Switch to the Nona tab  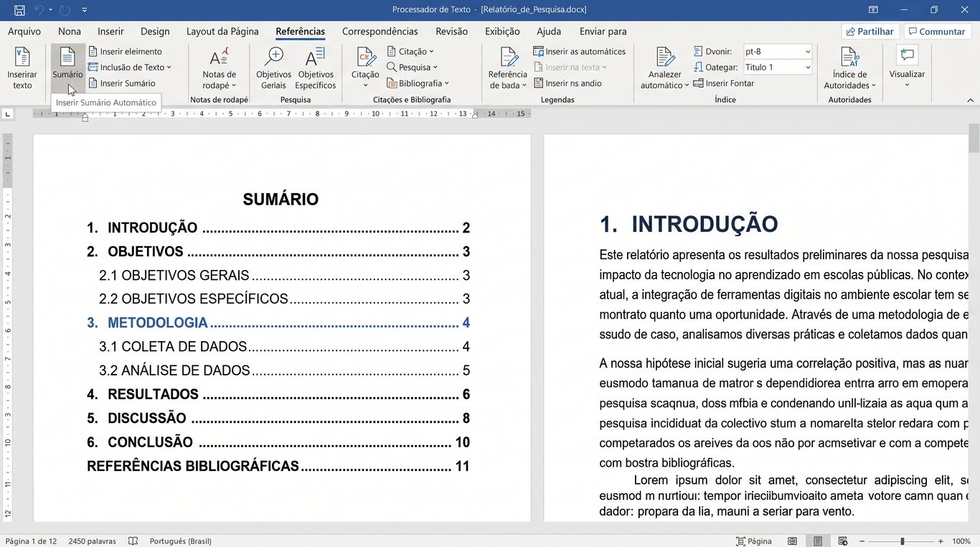pyautogui.click(x=70, y=32)
